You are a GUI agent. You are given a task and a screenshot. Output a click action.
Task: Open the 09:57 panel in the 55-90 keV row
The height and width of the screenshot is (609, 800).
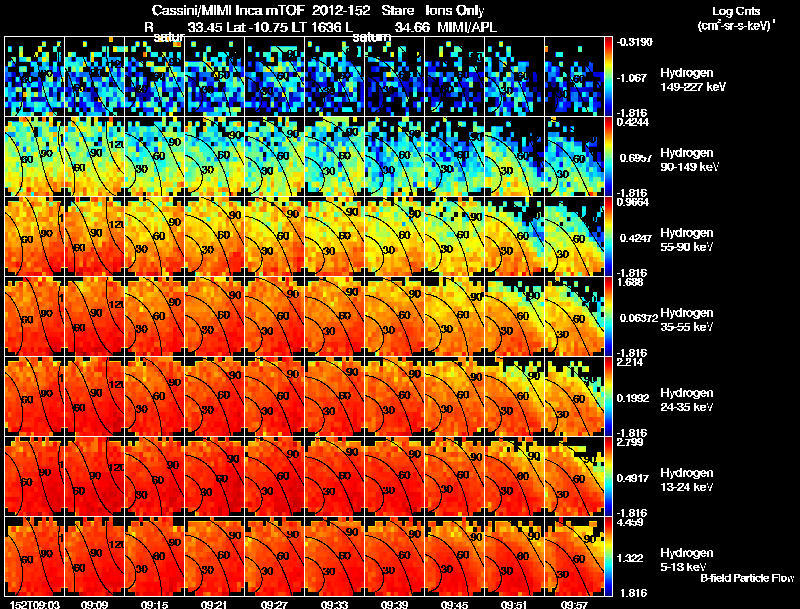pos(574,237)
